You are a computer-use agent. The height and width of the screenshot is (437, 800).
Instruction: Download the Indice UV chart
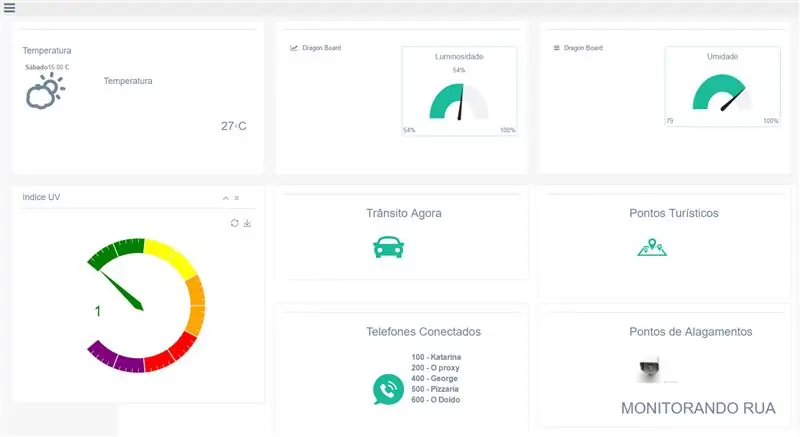tap(247, 223)
